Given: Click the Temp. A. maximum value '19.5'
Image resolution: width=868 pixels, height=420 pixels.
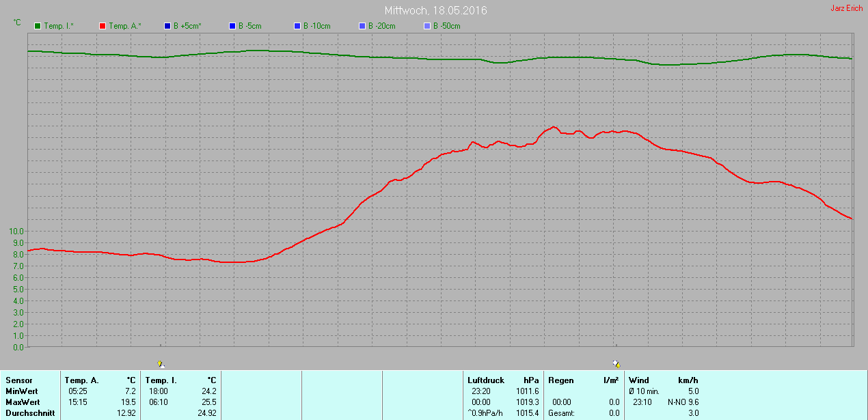Looking at the screenshot, I should [x=128, y=402].
